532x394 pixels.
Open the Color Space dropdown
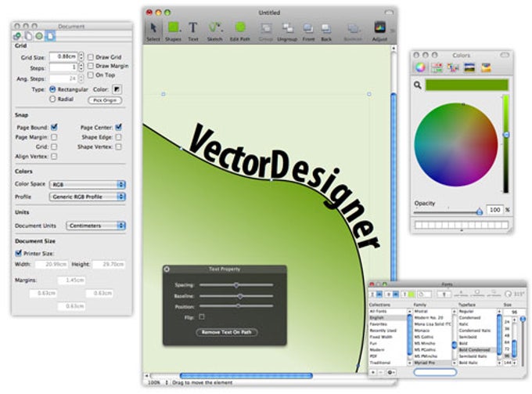click(x=88, y=184)
